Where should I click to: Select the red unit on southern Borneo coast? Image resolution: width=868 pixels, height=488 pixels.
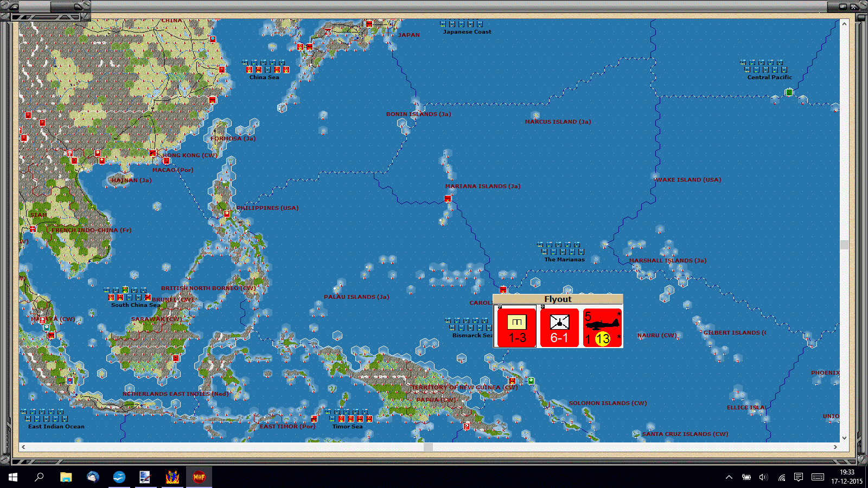pyautogui.click(x=176, y=358)
